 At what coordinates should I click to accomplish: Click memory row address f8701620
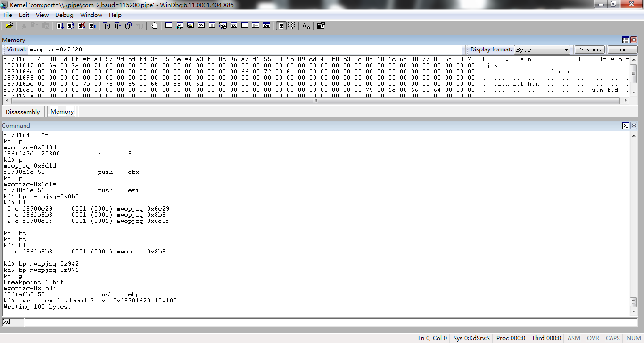(x=18, y=59)
